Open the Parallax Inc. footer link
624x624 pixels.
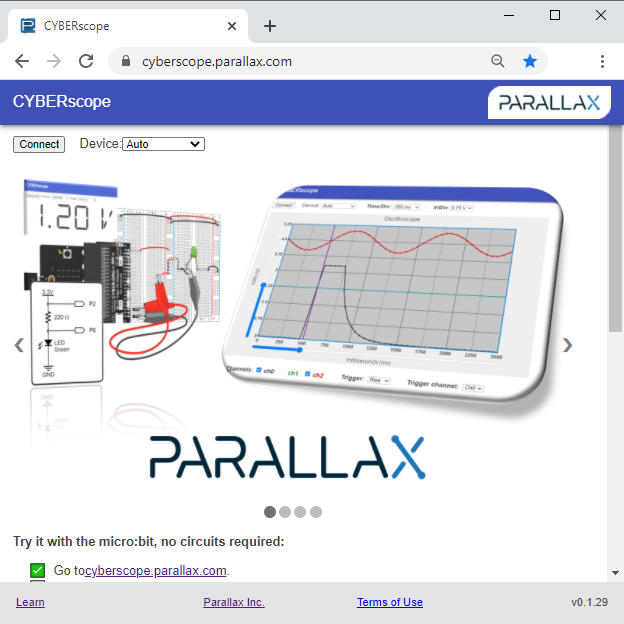coord(234,602)
